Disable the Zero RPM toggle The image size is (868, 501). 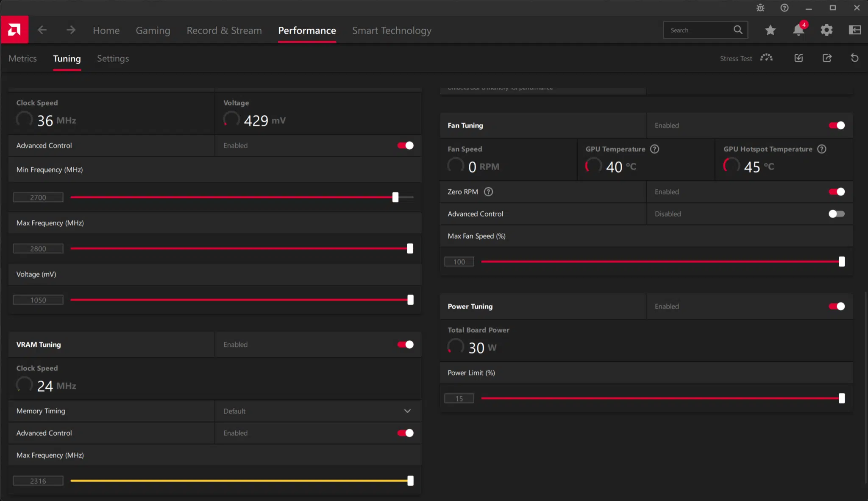[837, 192]
